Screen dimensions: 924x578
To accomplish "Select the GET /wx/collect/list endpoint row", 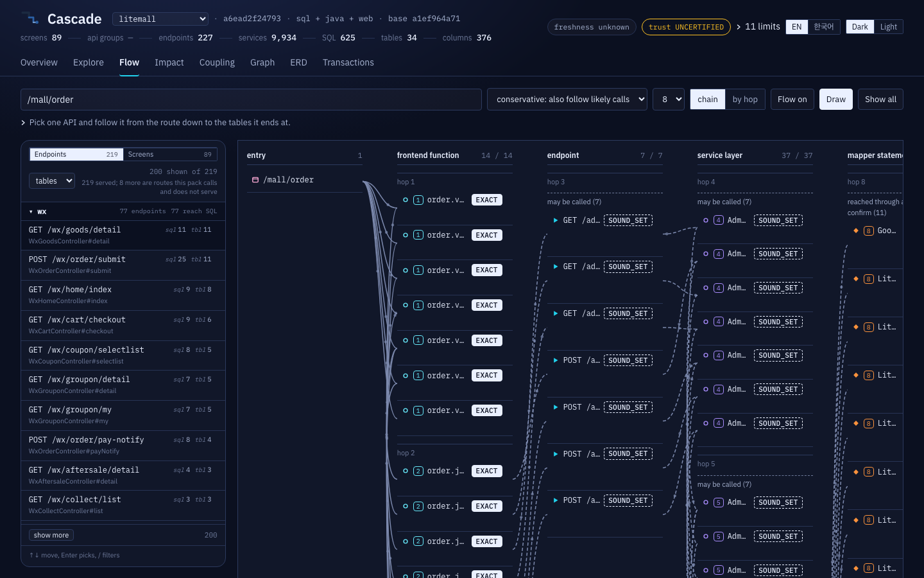I will point(123,505).
